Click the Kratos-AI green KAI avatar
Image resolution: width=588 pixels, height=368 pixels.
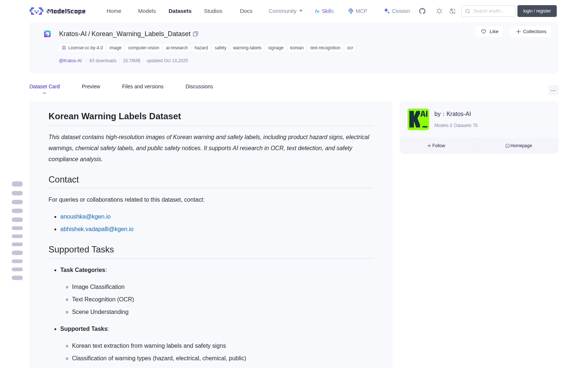tap(418, 119)
